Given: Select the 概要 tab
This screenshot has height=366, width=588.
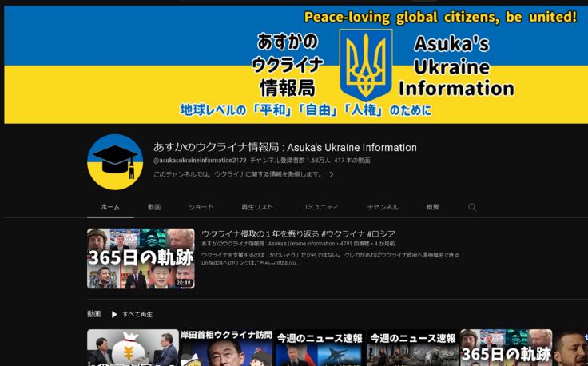Looking at the screenshot, I should pos(432,207).
